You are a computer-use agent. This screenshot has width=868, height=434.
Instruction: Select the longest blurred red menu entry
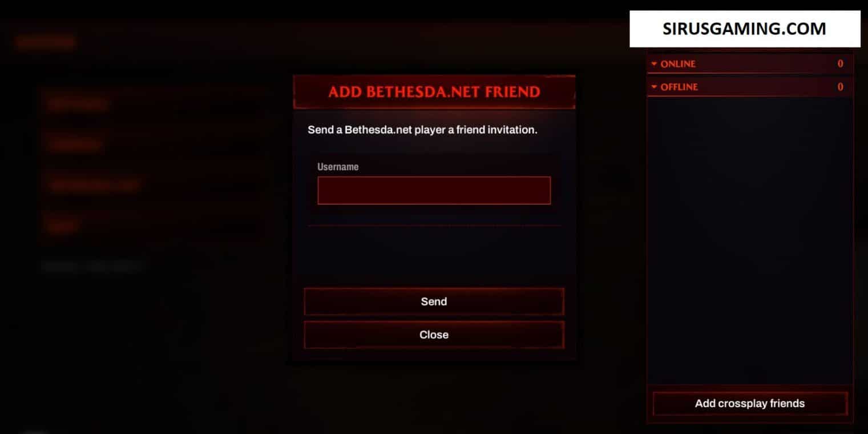click(x=94, y=186)
